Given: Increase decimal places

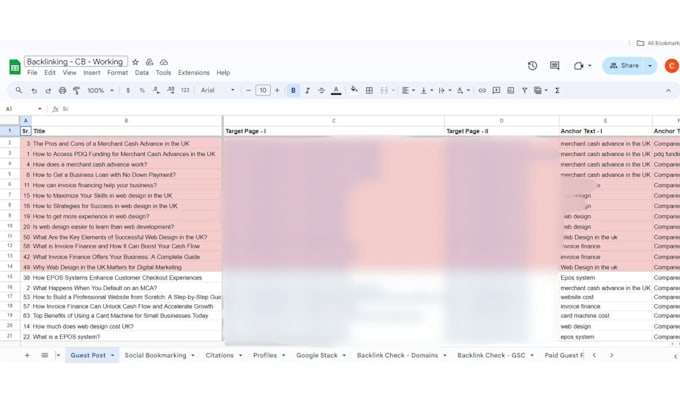Looking at the screenshot, I should click(171, 91).
